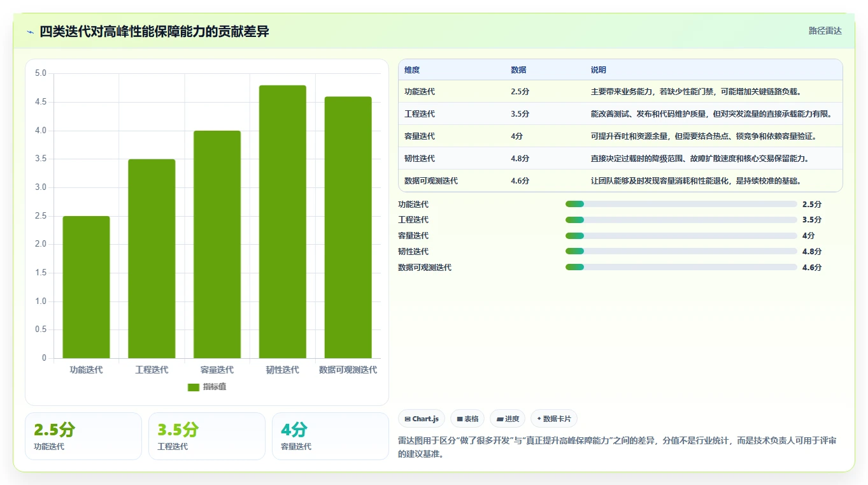
Task: Click the 功能迭代 axis label under chart
Action: [86, 370]
